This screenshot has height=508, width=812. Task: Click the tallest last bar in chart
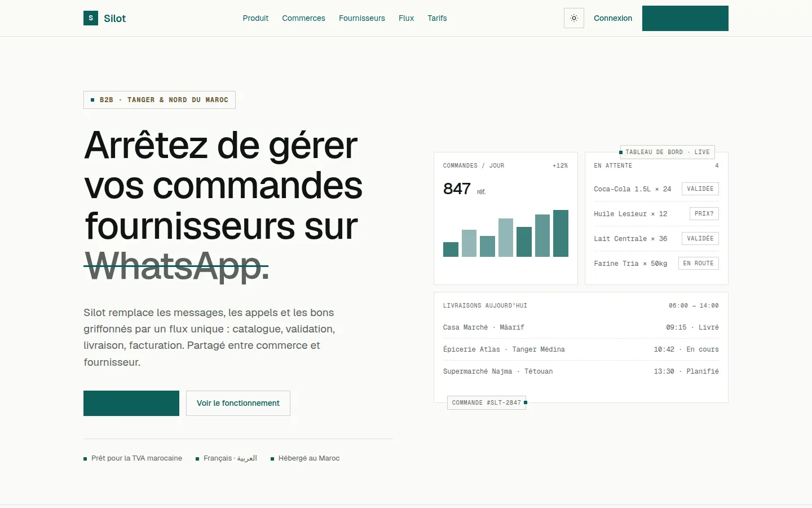click(561, 234)
